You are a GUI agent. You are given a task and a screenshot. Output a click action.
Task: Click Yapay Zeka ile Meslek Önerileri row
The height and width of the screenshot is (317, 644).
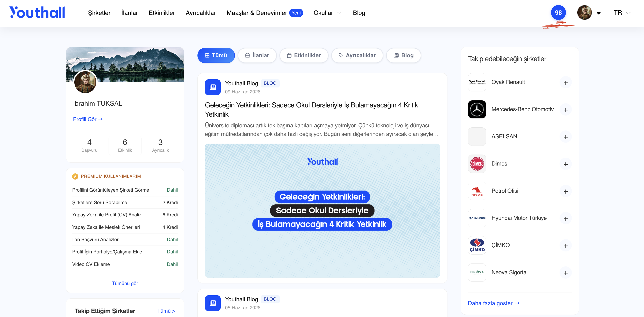click(125, 227)
